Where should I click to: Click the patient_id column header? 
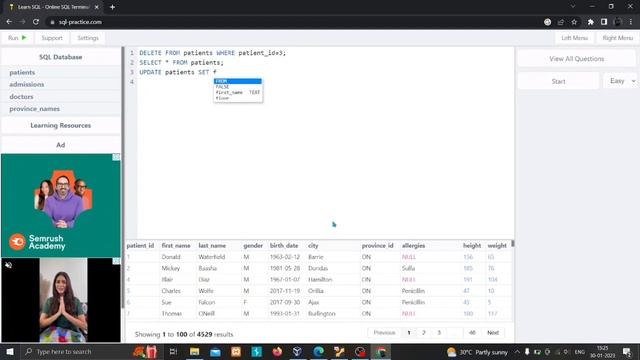(x=140, y=246)
